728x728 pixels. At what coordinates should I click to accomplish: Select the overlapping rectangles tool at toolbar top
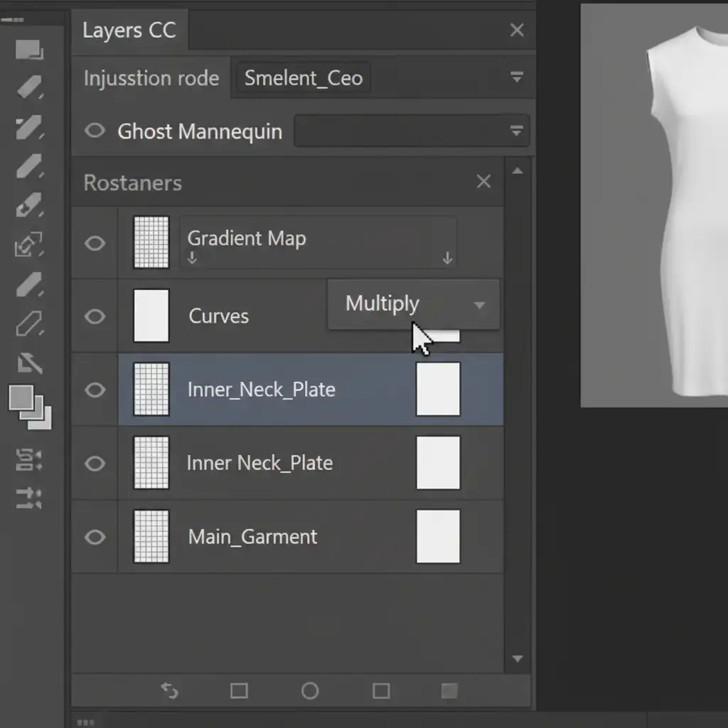tap(29, 50)
